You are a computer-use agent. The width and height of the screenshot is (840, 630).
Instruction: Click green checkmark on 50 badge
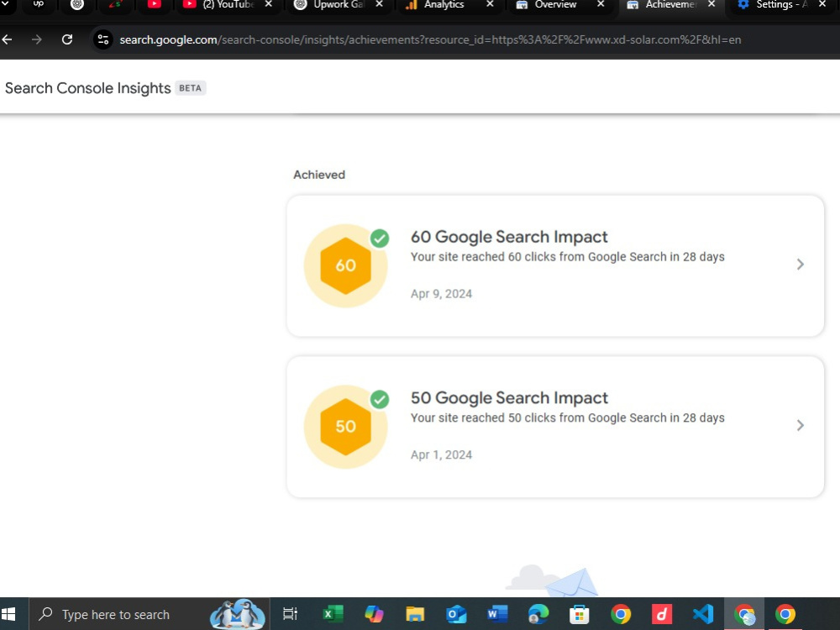tap(380, 399)
